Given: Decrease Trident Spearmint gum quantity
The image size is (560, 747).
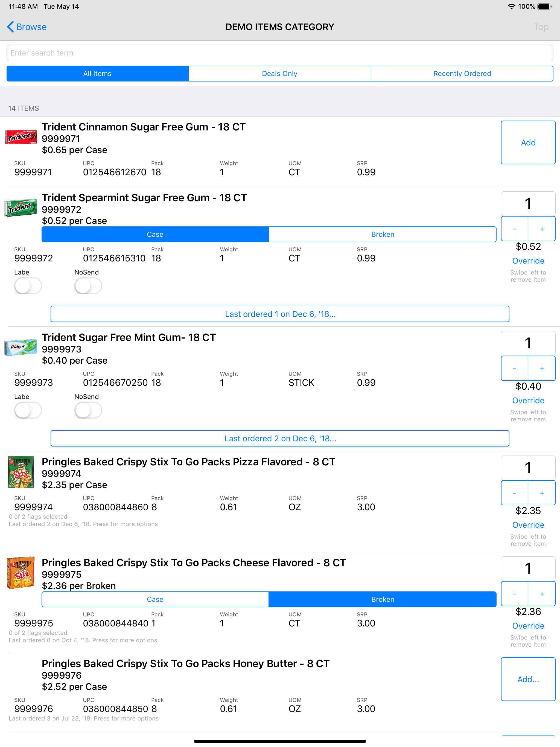Looking at the screenshot, I should tap(514, 229).
